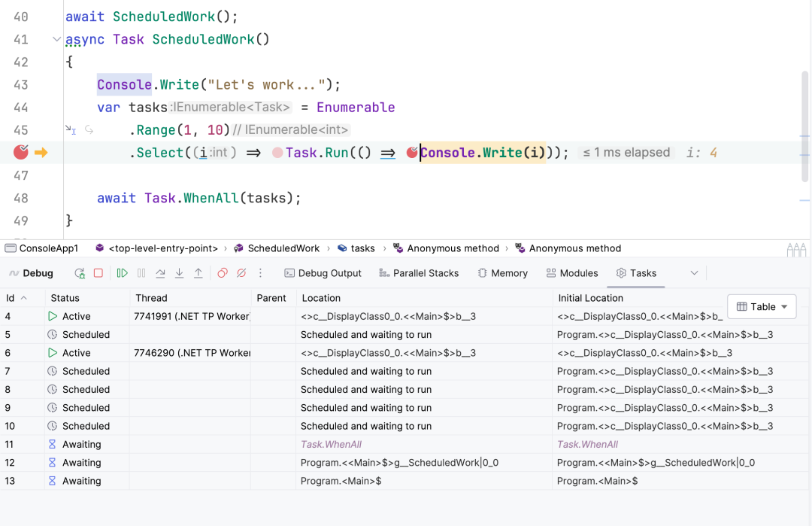Click the Step Into icon
The image size is (812, 526).
tap(179, 272)
